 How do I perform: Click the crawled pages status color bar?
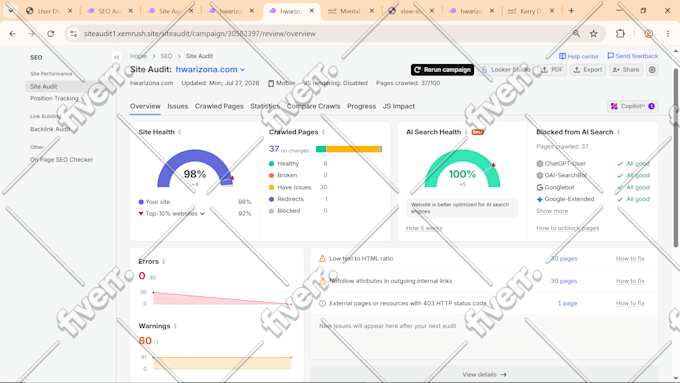click(349, 149)
